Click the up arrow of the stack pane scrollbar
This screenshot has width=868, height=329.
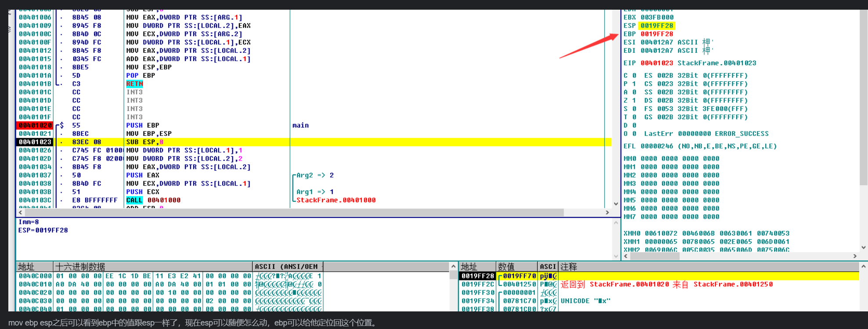pyautogui.click(x=864, y=267)
